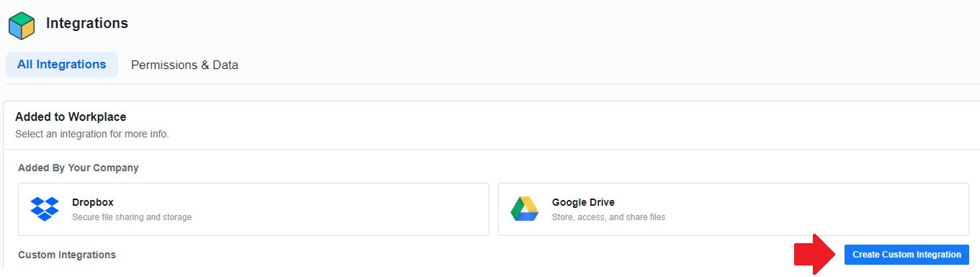Image resolution: width=980 pixels, height=277 pixels.
Task: Open the Permissions & Data tab
Action: coord(184,65)
